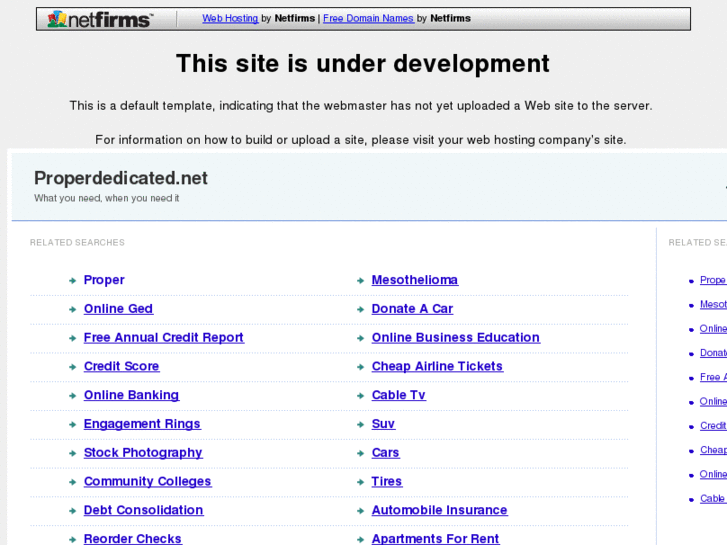The height and width of the screenshot is (545, 727).
Task: Open sidebar Donat link in right column
Action: [713, 353]
